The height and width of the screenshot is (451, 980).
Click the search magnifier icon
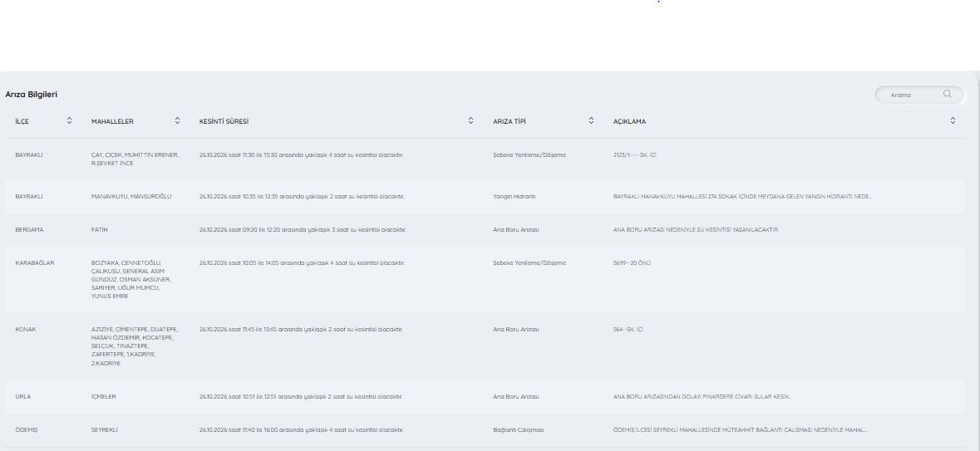pyautogui.click(x=948, y=95)
